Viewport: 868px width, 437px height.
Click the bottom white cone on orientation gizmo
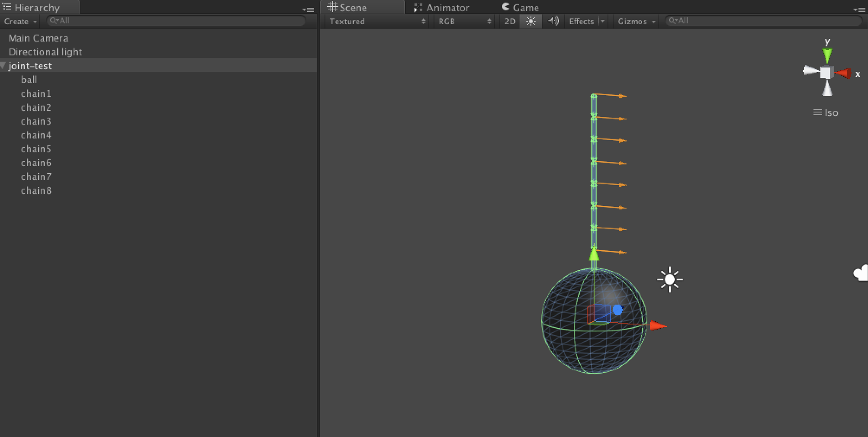(827, 88)
